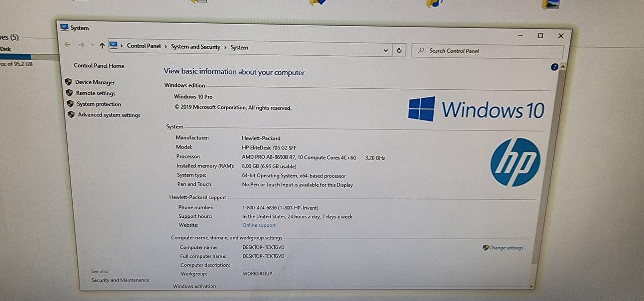This screenshot has width=644, height=301.
Task: Refresh the System page
Action: (399, 50)
